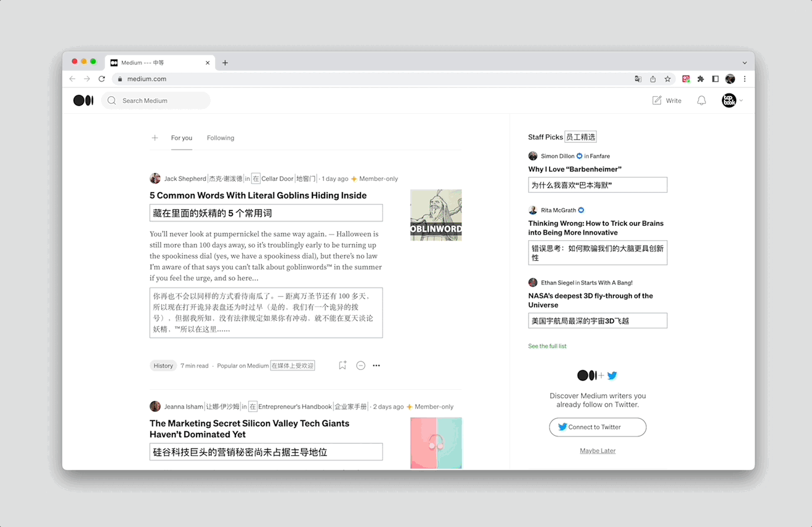The width and height of the screenshot is (812, 527).
Task: Click the plus icon to add feed topics
Action: pyautogui.click(x=155, y=138)
